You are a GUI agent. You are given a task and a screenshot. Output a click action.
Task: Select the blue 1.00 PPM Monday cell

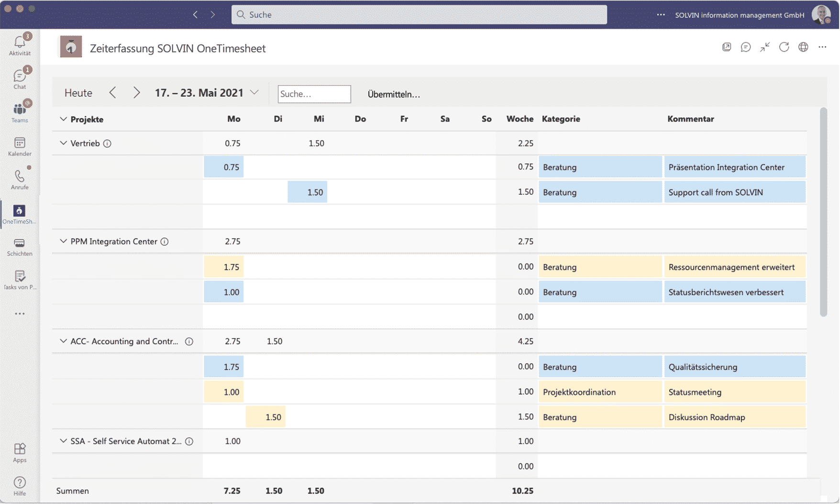[x=224, y=292]
